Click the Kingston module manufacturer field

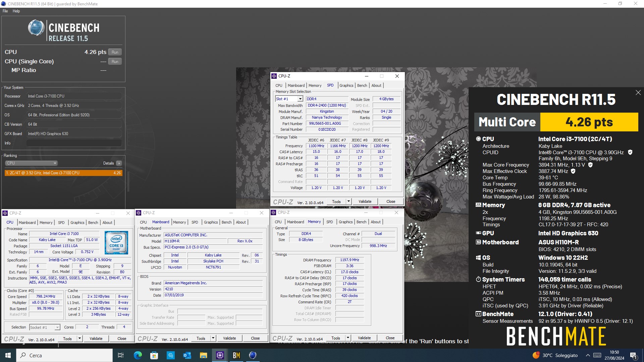coord(326,112)
